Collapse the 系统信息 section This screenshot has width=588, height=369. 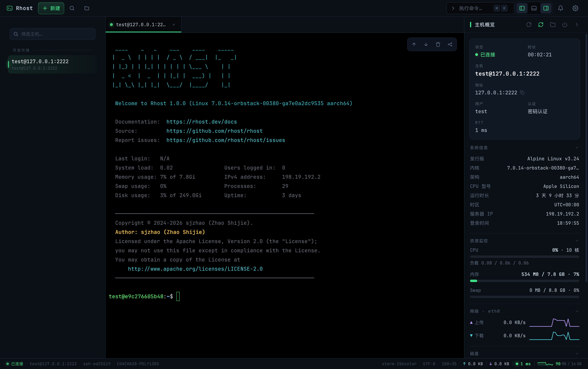pos(577,148)
